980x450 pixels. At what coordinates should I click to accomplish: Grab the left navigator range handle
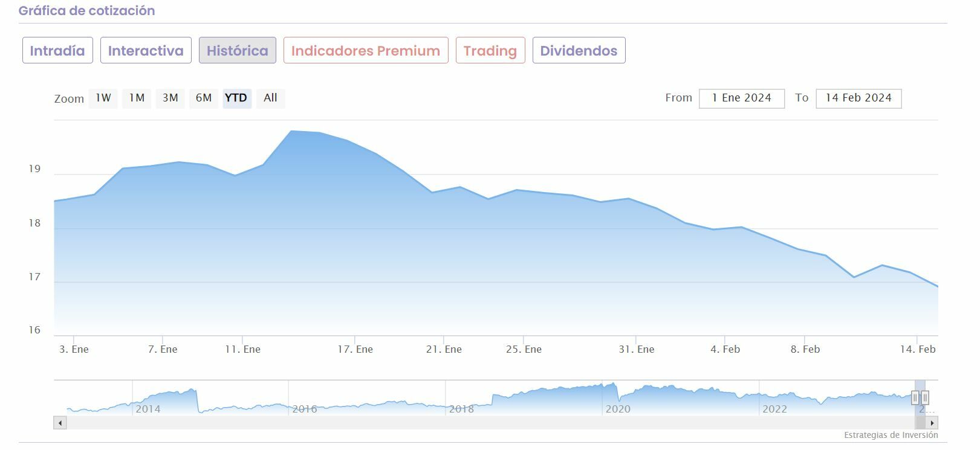pos(915,397)
